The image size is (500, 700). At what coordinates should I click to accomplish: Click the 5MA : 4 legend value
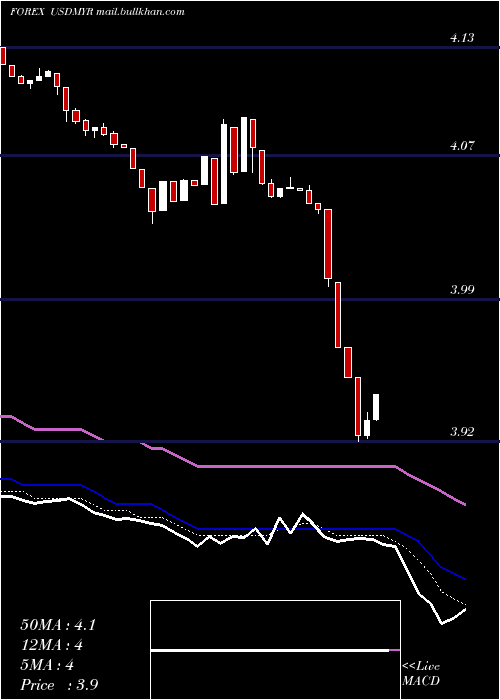pyautogui.click(x=47, y=665)
